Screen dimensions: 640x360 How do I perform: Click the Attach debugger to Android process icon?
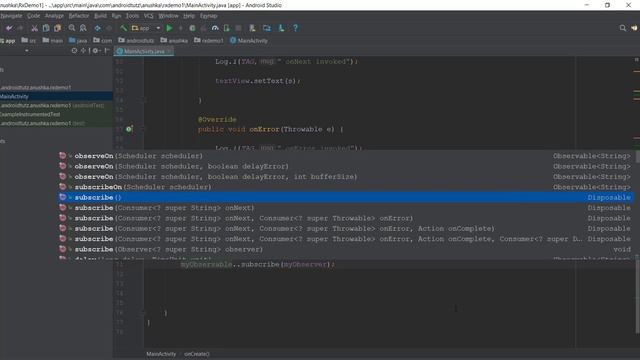click(227, 28)
